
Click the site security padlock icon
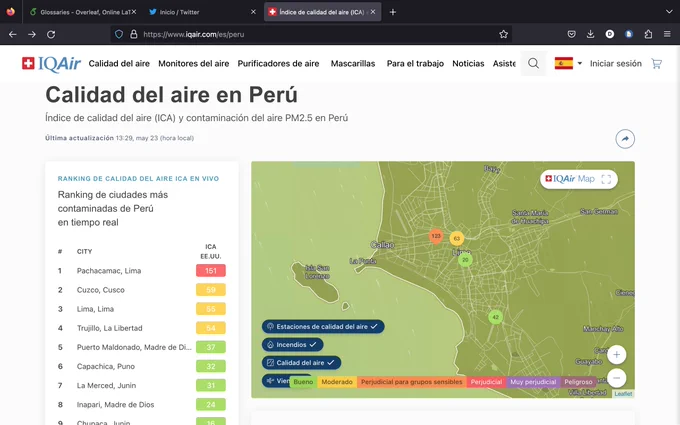coord(134,34)
